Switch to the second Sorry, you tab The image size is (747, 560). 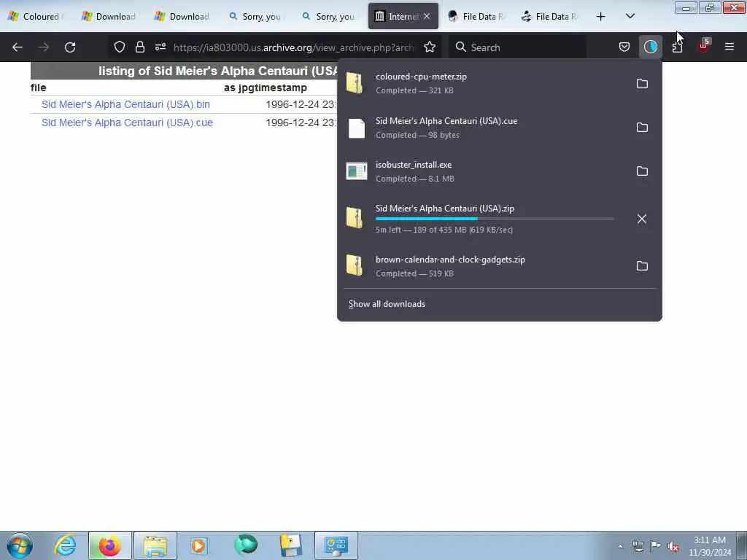coord(330,17)
